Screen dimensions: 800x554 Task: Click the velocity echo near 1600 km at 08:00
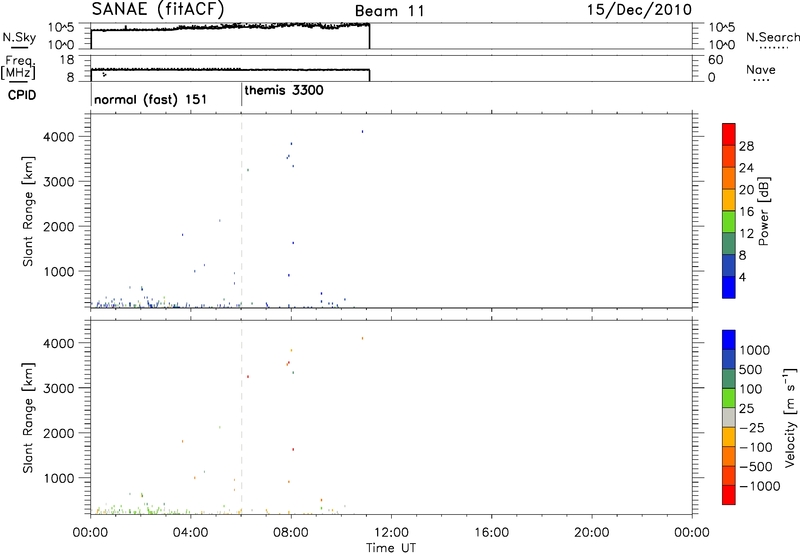293,449
